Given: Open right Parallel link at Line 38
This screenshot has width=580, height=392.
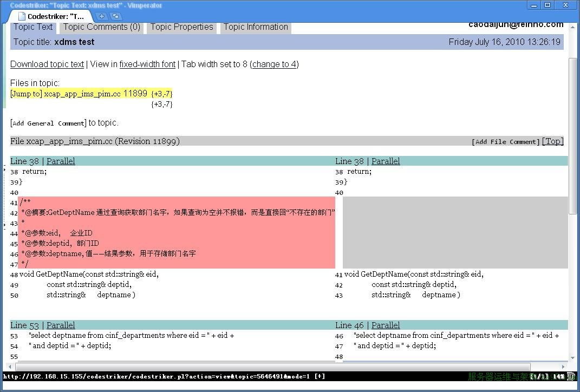Looking at the screenshot, I should click(386, 161).
